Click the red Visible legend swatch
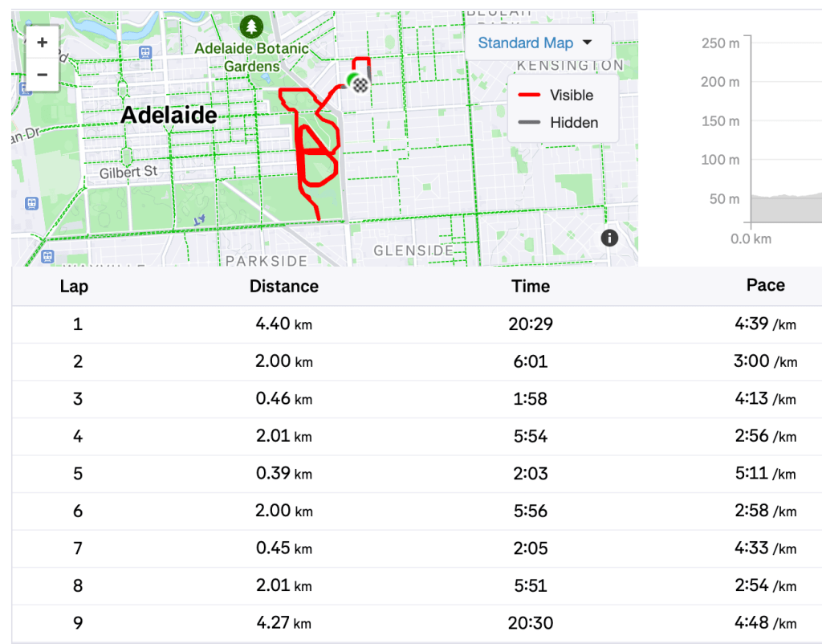Screen dimensions: 822x644 (528, 96)
